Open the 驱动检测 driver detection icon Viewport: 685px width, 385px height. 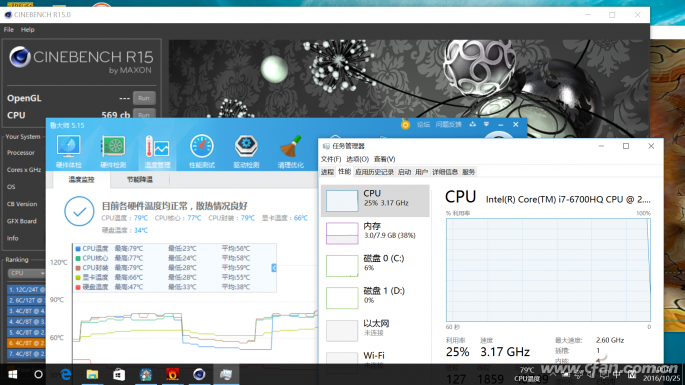click(246, 152)
